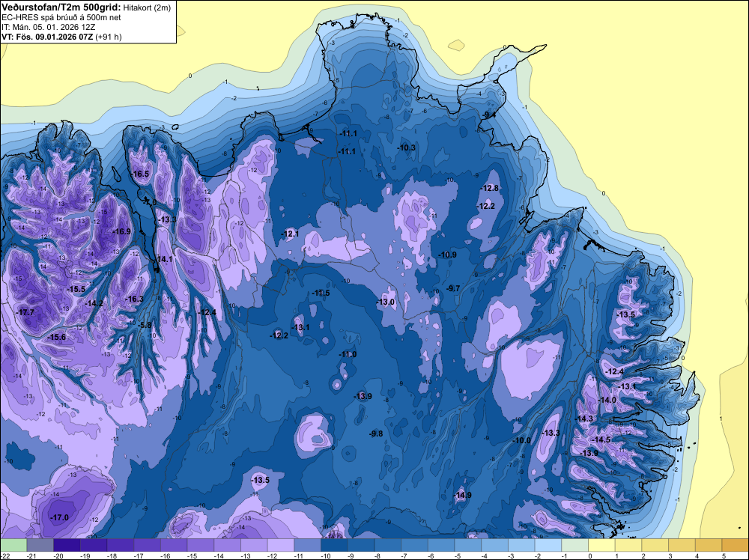Pick the dark purple legend swatch labeled -20
Viewport: 749px width, 560px height.
click(x=67, y=545)
